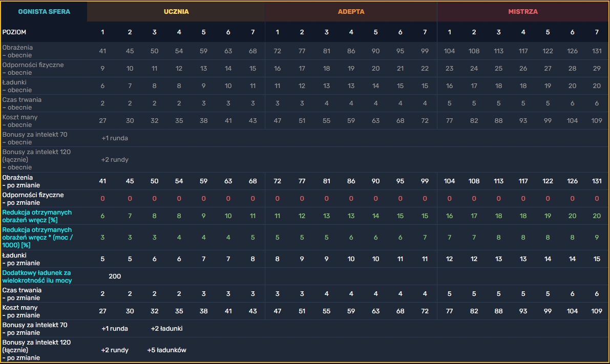Click 23 in 'Odporności fizyczne – obecnie' row
Image resolution: width=610 pixels, height=364 pixels.
coord(449,69)
